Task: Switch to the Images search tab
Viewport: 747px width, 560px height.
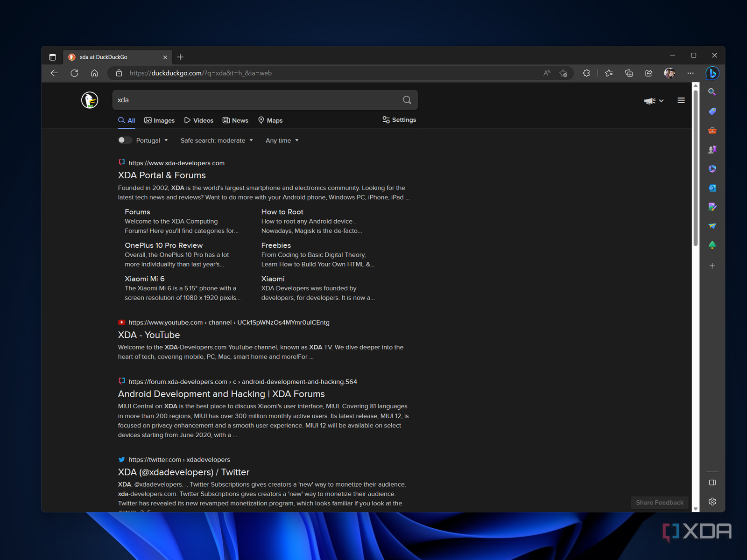Action: (160, 120)
